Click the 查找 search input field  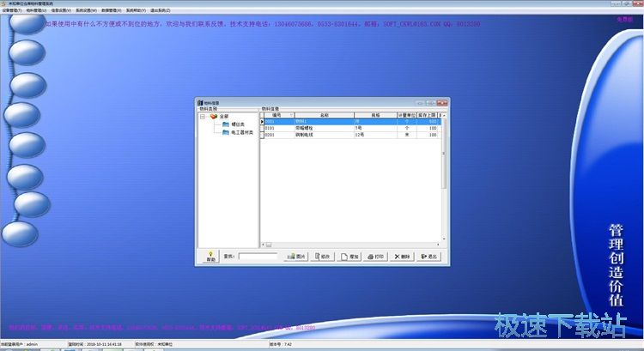[258, 257]
